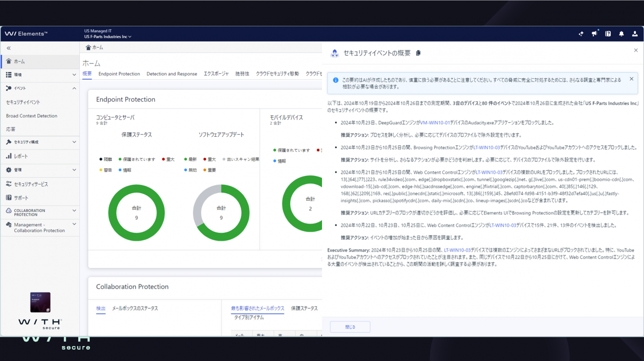644x361 pixels.
Task: Click the help question mark icon in header
Action: [608, 34]
